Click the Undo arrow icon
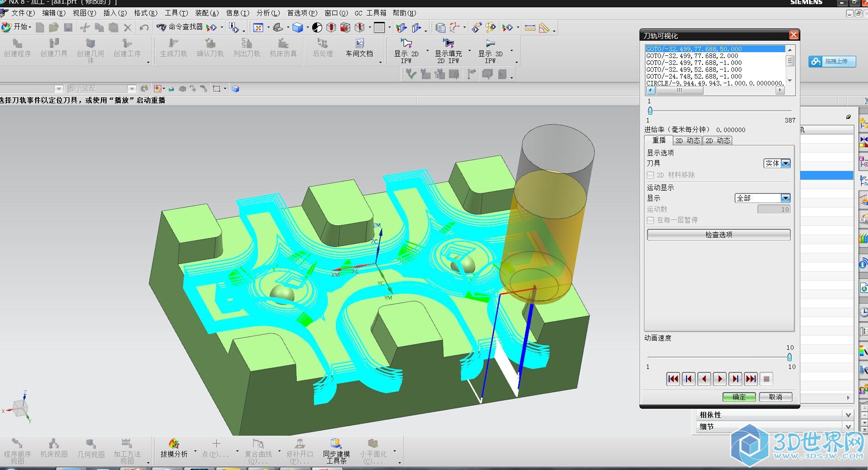Screen dimensions: 868x470 (144, 28)
